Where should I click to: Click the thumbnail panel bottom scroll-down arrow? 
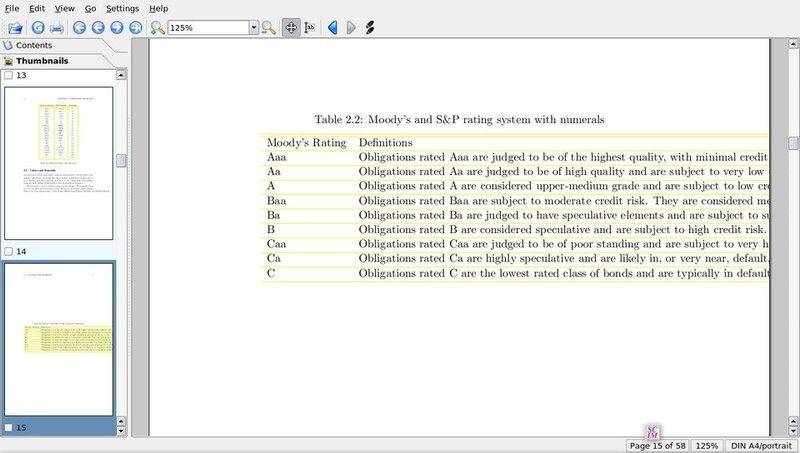121,431
